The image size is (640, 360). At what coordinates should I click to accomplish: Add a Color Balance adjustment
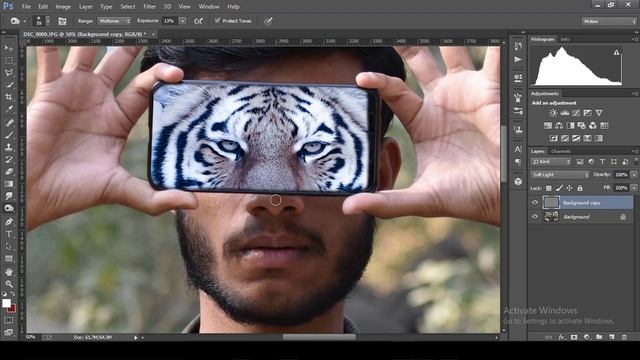click(x=559, y=125)
